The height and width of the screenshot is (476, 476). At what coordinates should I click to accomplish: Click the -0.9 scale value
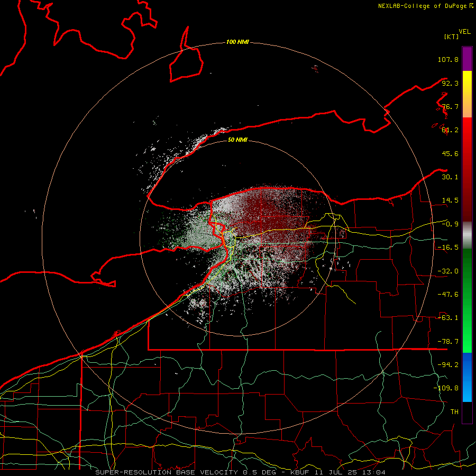coord(450,224)
